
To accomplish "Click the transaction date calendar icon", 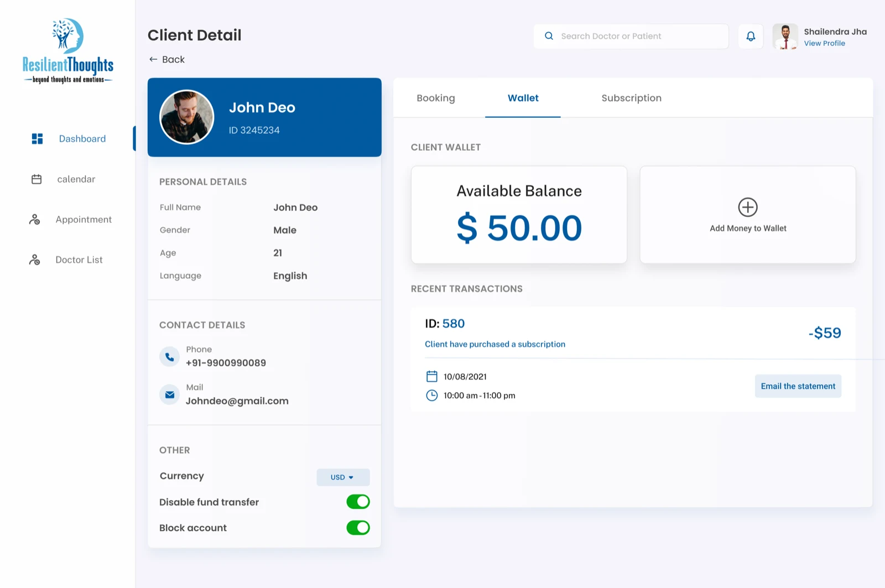I will (x=432, y=377).
